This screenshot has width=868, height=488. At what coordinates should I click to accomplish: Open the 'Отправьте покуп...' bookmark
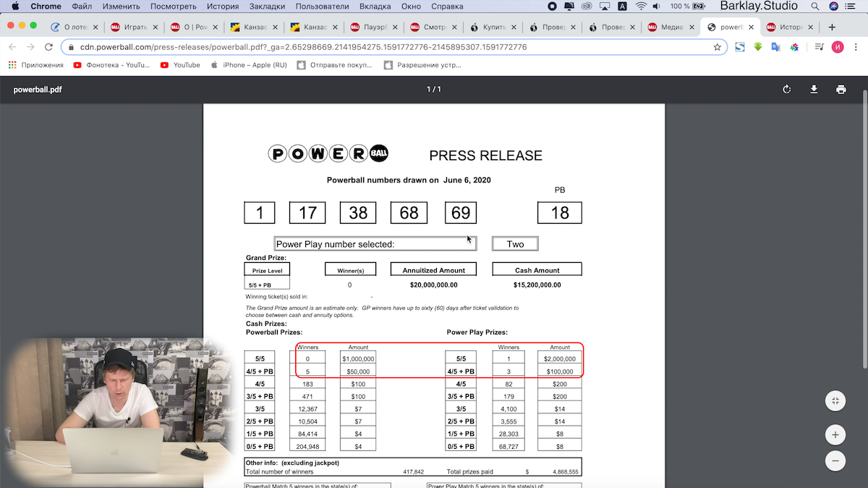pos(334,65)
